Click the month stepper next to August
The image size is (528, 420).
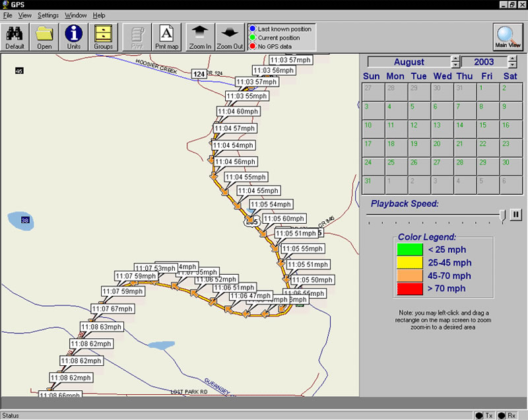[455, 62]
